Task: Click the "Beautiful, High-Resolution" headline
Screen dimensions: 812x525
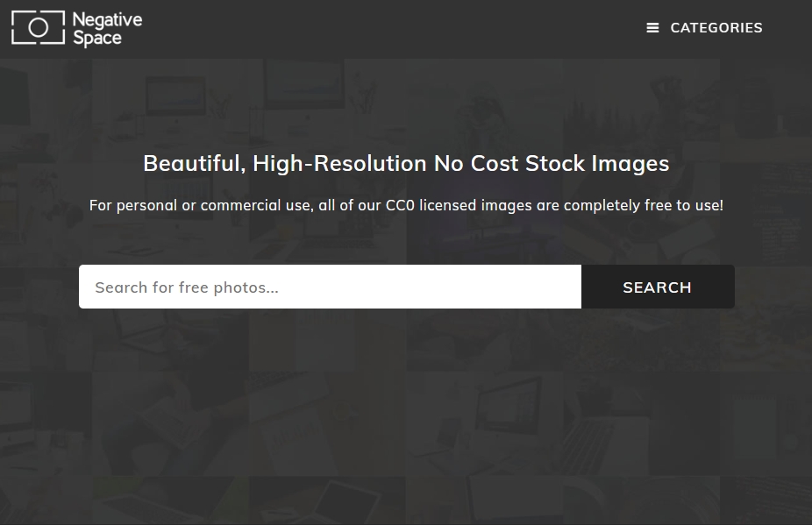Action: pos(285,164)
